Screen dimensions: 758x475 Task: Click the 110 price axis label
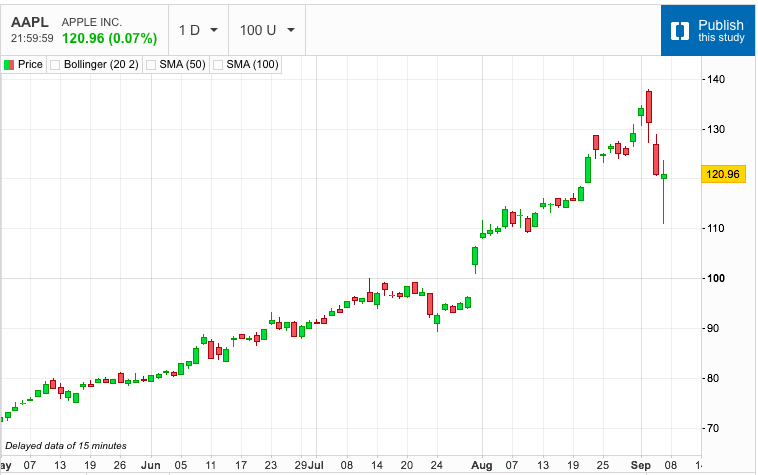coord(716,228)
